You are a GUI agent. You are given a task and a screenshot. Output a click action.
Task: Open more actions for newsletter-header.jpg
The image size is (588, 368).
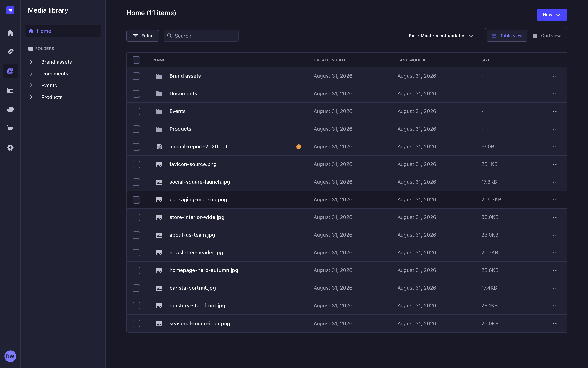[x=555, y=253]
